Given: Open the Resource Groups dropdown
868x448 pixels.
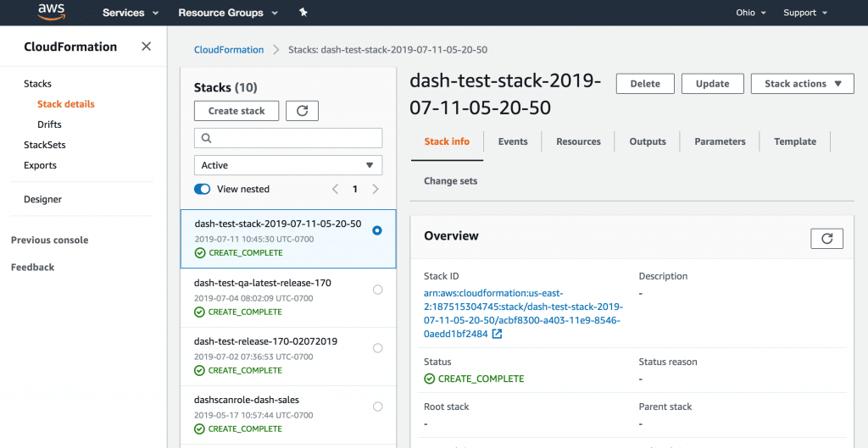Looking at the screenshot, I should (227, 13).
